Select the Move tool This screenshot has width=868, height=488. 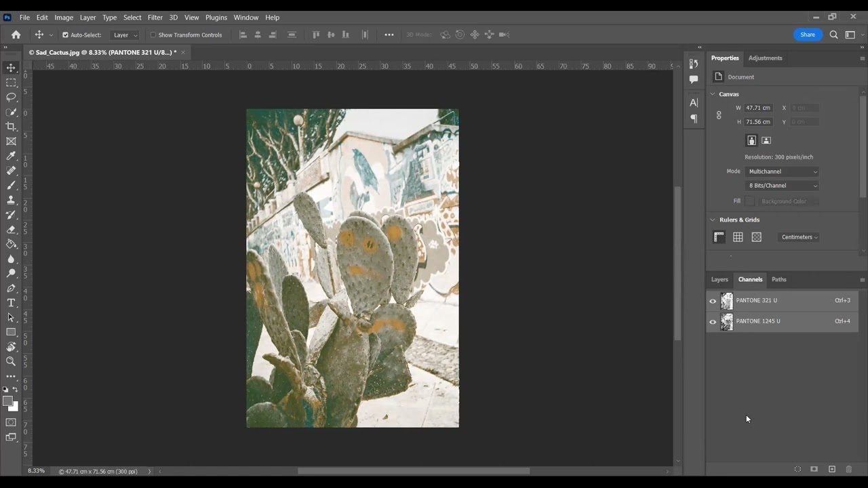(x=11, y=68)
